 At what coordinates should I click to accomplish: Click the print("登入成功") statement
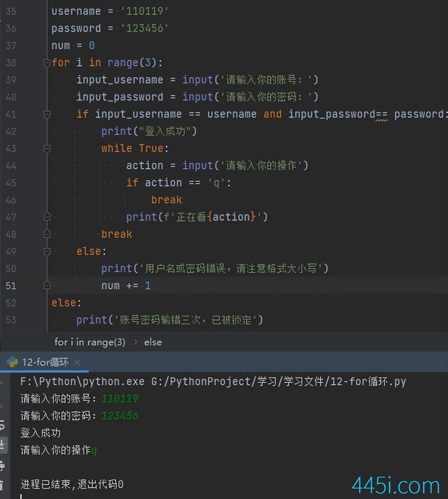point(149,131)
